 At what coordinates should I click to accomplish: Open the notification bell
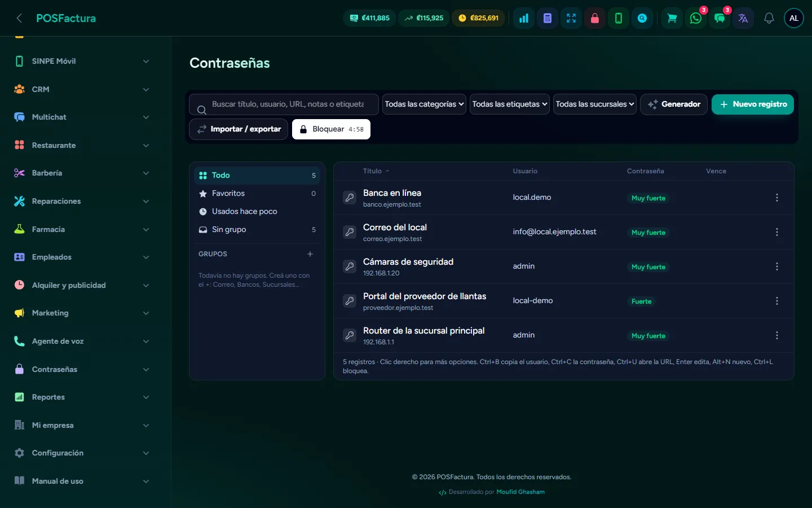coord(769,18)
